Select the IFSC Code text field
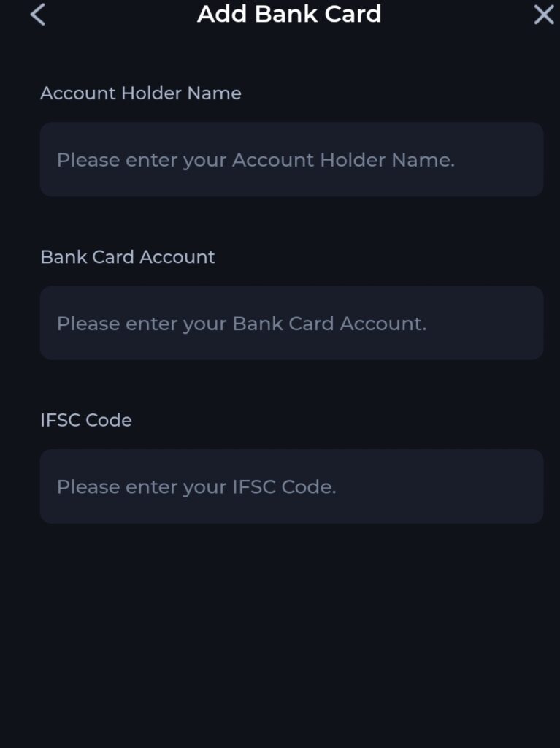 291,486
